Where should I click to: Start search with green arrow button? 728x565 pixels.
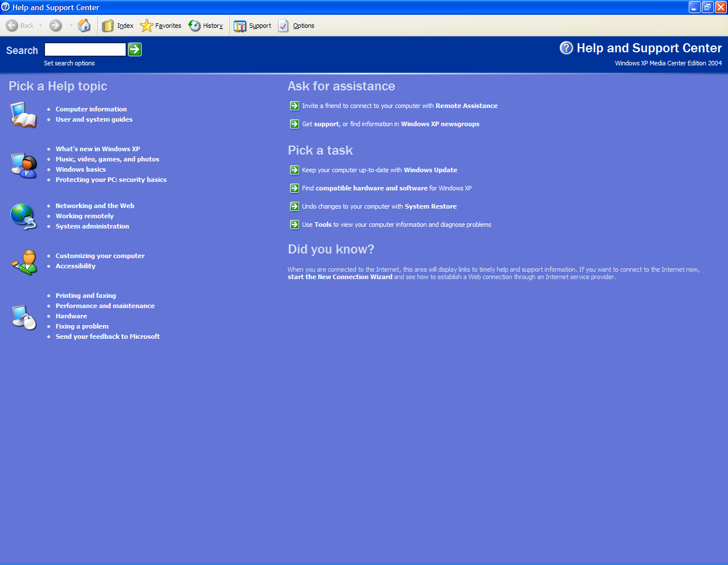pos(135,49)
